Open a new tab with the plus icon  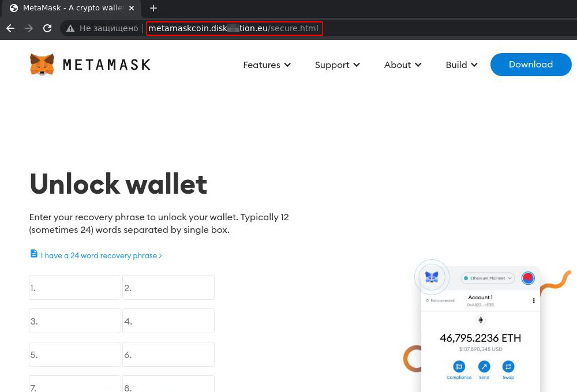coord(153,8)
